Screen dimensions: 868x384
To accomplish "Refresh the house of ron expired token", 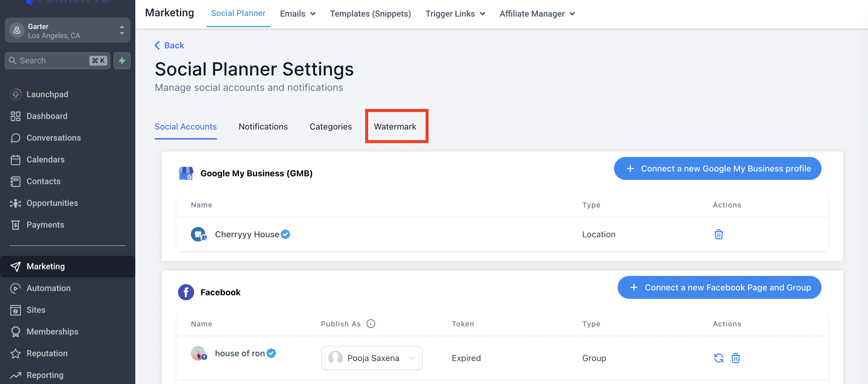I will click(x=719, y=358).
